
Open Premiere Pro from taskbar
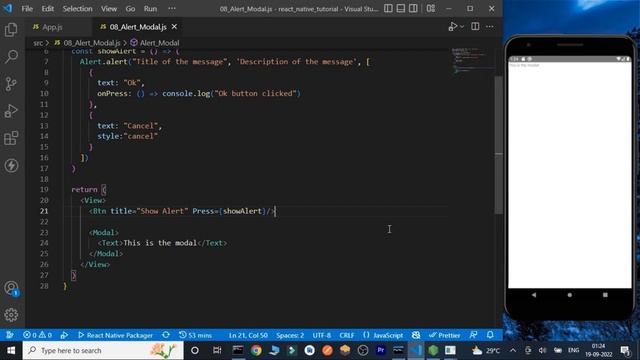coord(380,351)
